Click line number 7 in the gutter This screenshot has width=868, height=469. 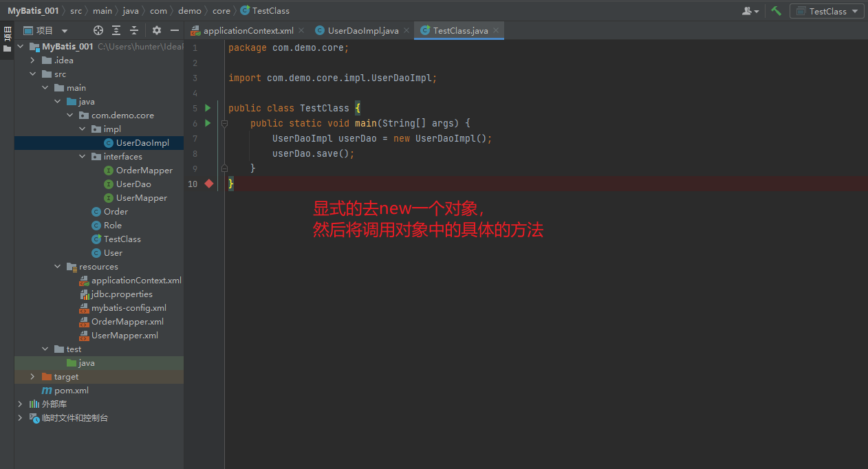(x=195, y=138)
